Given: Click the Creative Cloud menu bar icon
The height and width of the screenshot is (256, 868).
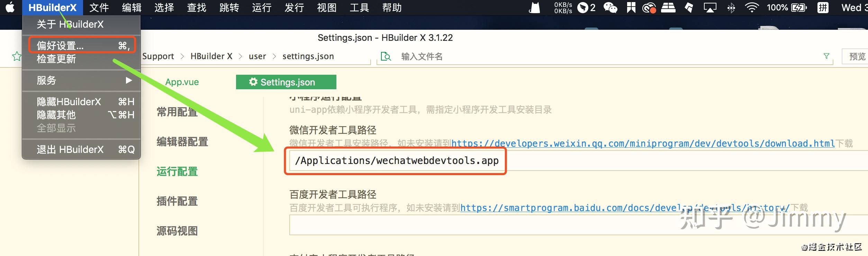Looking at the screenshot, I should 649,8.
